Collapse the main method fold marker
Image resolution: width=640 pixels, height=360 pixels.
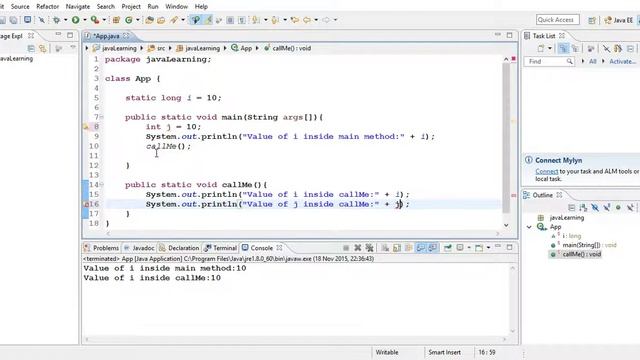(102, 117)
